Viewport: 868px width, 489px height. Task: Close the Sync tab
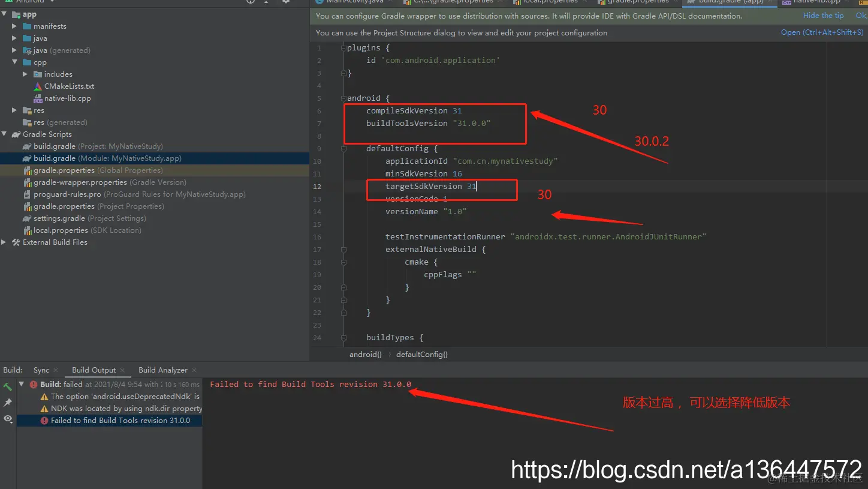[56, 370]
